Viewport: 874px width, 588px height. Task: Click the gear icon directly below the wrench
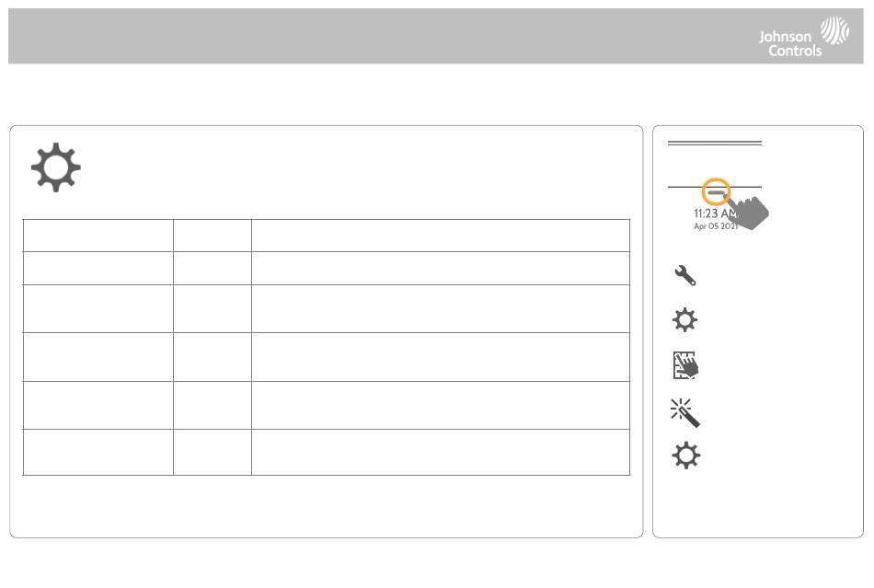click(685, 320)
